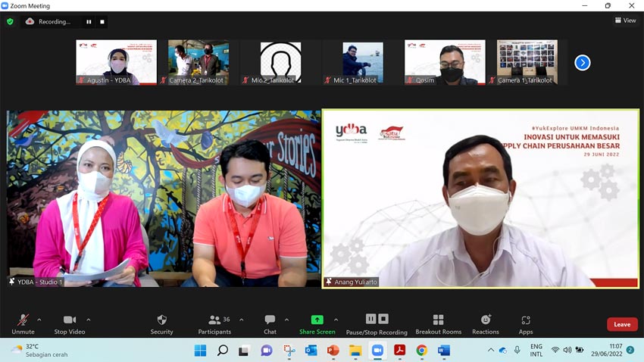644x362 pixels.
Task: Open Breakout Rooms
Action: tap(438, 324)
